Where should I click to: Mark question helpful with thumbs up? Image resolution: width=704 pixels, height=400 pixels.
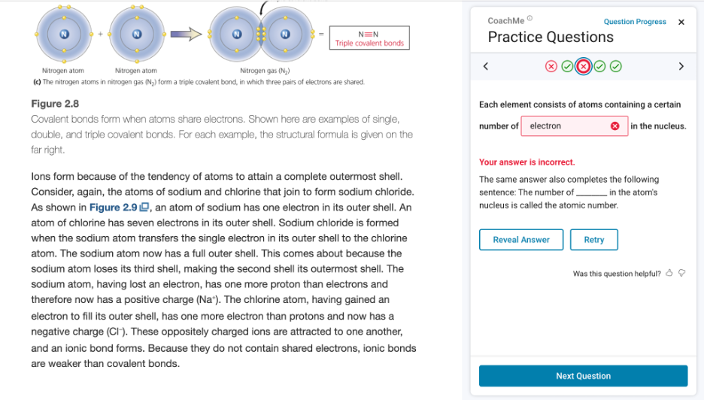[669, 273]
